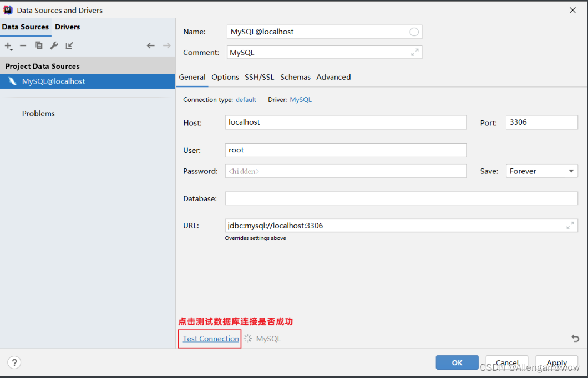Click the Apply button
Viewport: 588px width, 378px height.
(x=557, y=362)
